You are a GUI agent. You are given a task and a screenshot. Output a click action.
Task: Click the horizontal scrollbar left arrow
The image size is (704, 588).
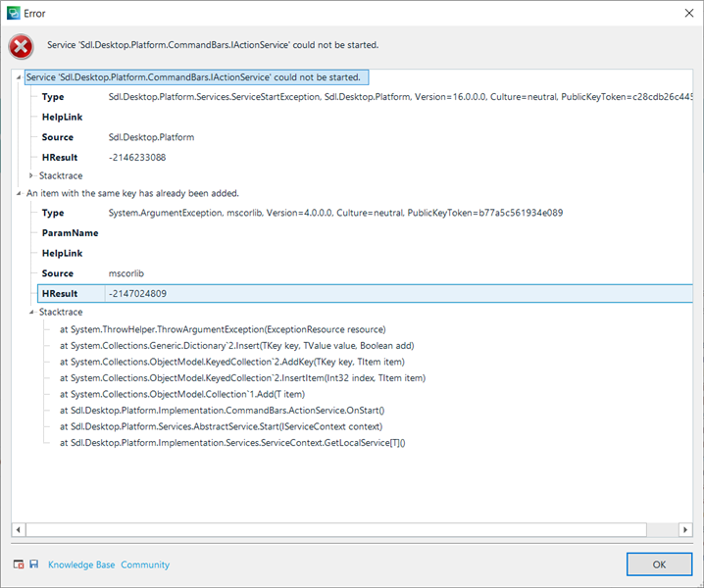18,529
